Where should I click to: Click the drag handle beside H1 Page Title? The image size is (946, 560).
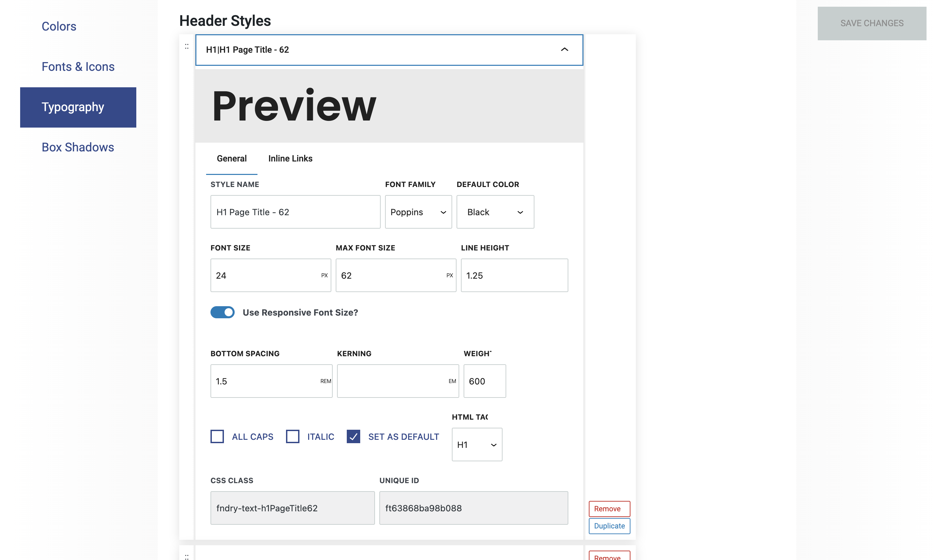pos(186,46)
